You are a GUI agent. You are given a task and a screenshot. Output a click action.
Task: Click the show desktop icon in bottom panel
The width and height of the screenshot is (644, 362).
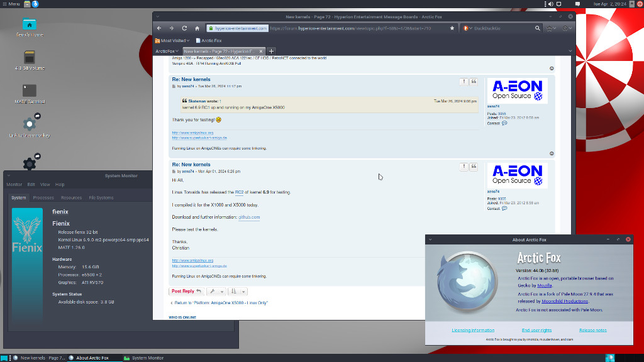pyautogui.click(x=4, y=358)
